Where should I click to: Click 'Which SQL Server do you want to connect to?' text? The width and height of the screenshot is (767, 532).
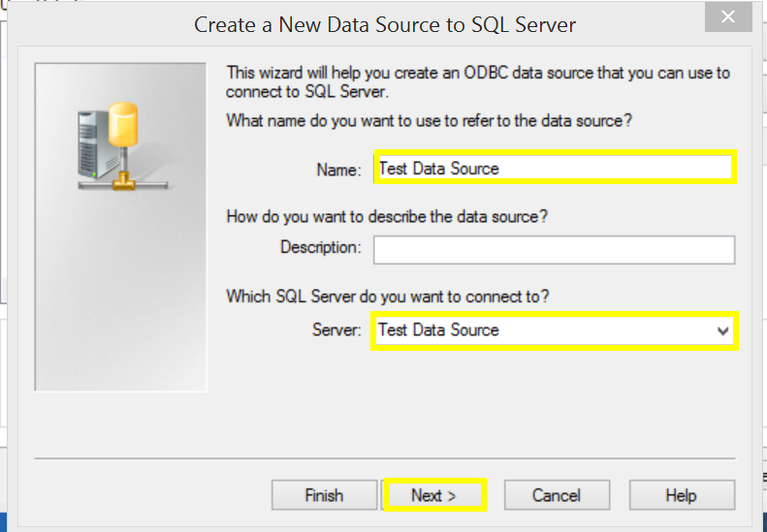click(x=388, y=297)
